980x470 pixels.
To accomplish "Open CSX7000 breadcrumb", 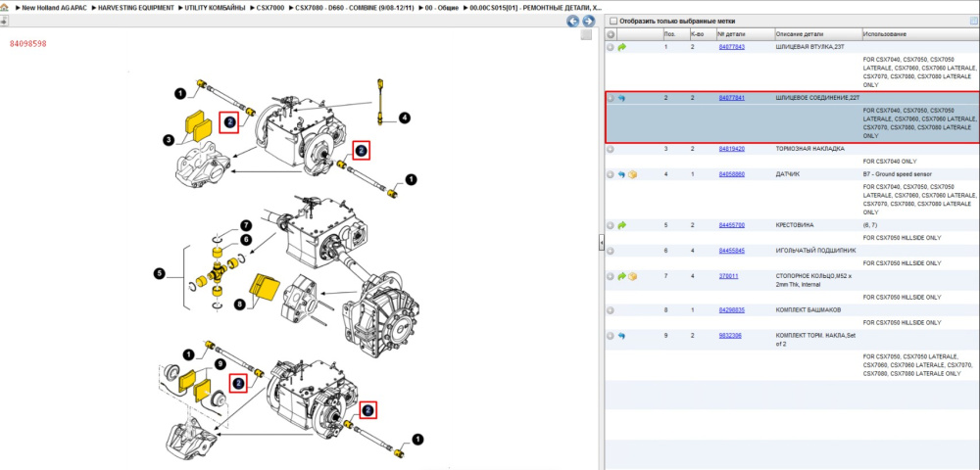I will click(x=270, y=8).
